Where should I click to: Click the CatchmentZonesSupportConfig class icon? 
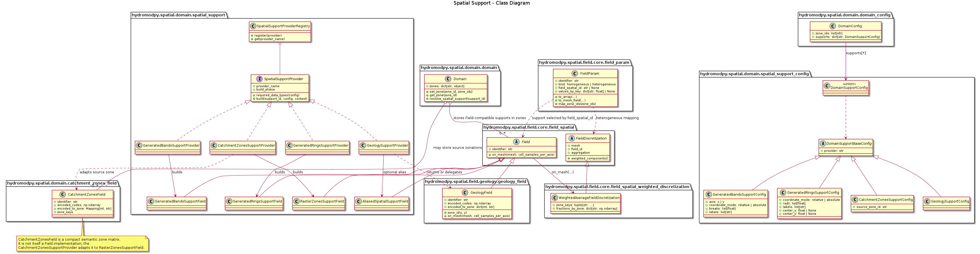(x=855, y=200)
